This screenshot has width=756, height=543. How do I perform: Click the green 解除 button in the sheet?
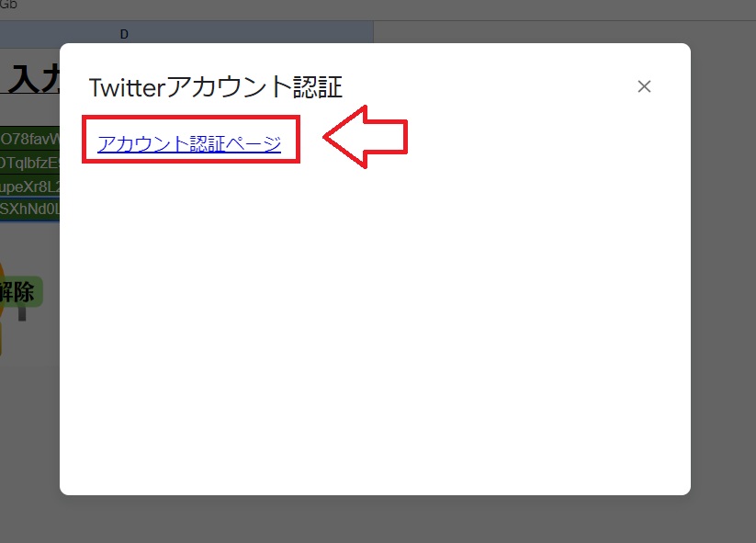tap(21, 292)
